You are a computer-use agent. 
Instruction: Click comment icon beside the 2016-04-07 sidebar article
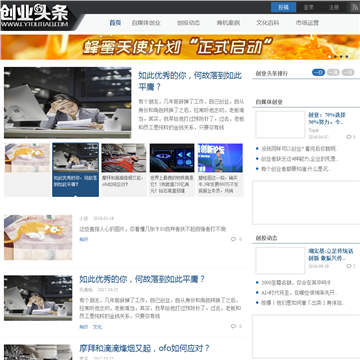coord(349,137)
